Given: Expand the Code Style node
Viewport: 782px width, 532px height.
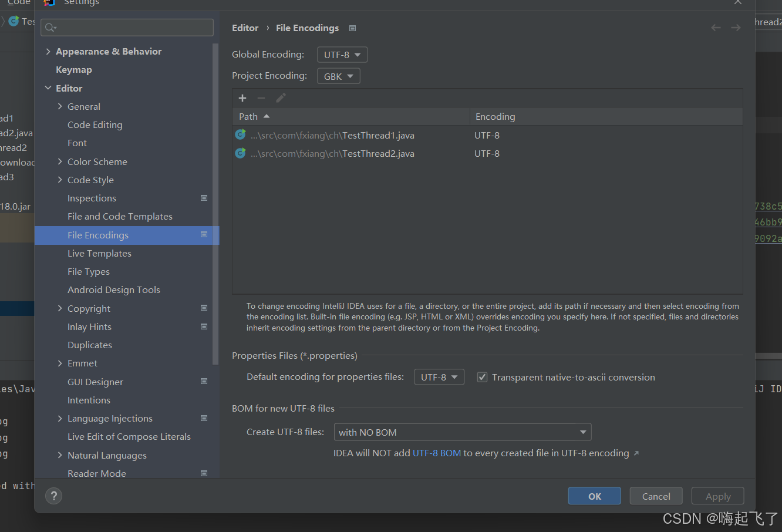Looking at the screenshot, I should point(60,180).
